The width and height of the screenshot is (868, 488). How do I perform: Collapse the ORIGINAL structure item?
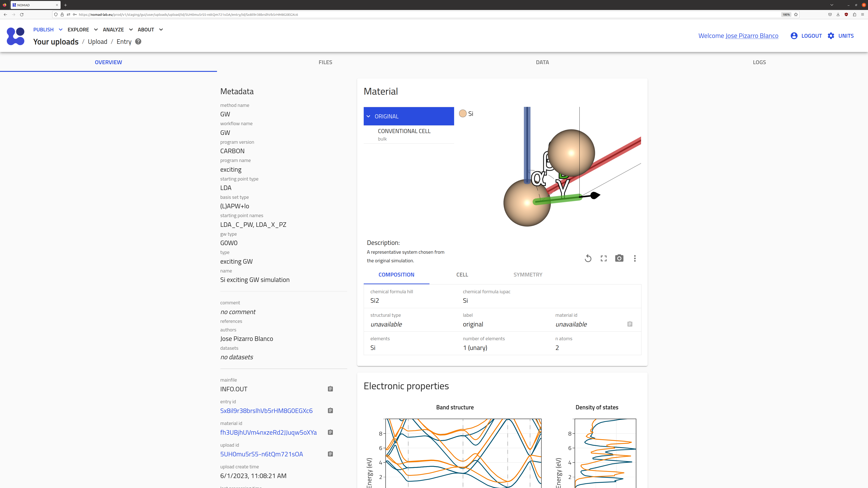(x=368, y=116)
